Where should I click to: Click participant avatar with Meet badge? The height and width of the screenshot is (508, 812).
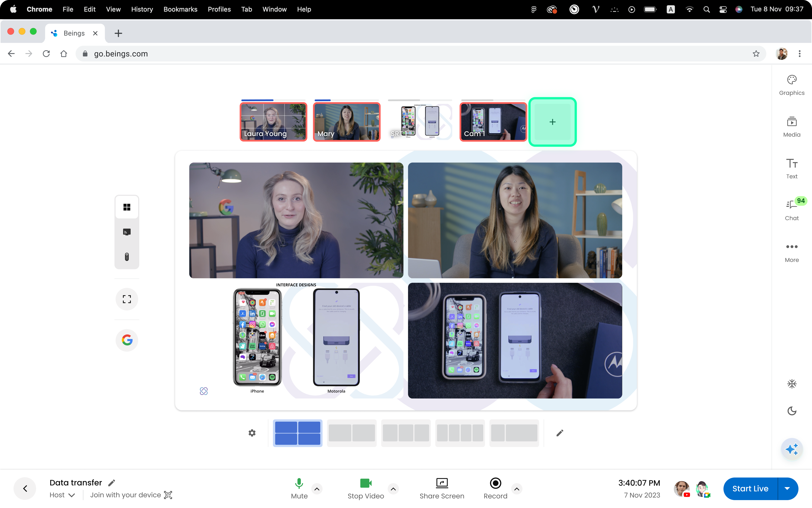[702, 488]
